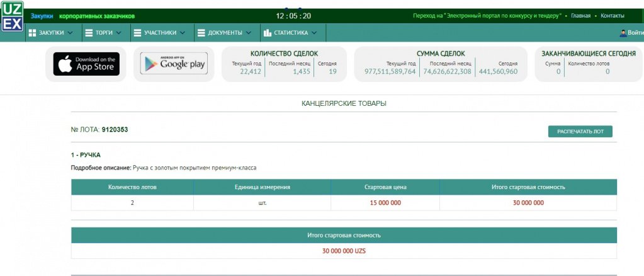The image size is (644, 276).
Task: Click the UZEX logo
Action: click(x=13, y=17)
